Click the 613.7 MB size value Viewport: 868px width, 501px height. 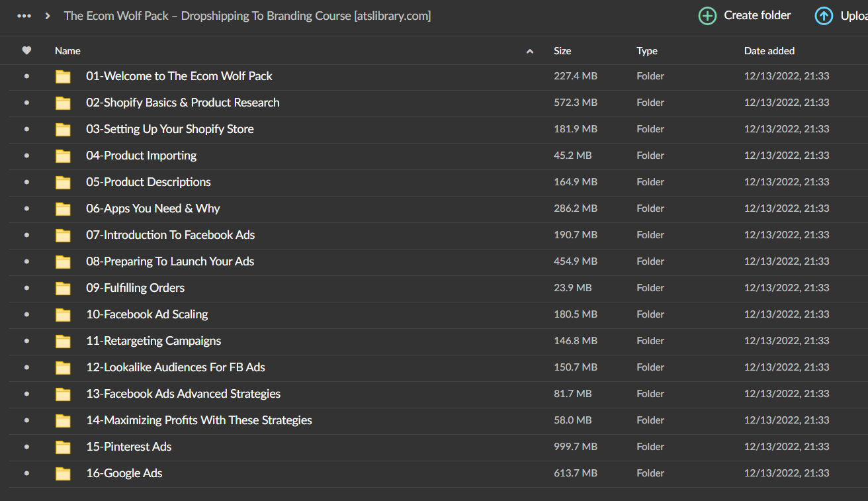576,473
